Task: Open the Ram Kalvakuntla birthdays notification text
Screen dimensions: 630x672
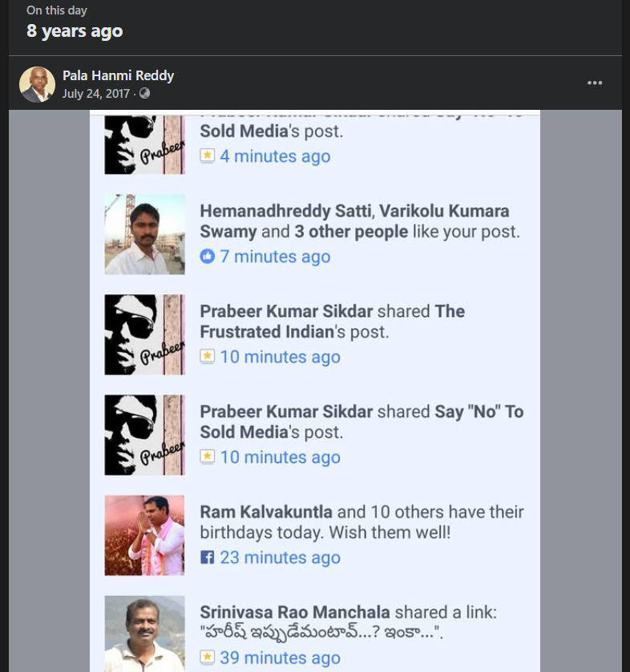Action: (362, 522)
